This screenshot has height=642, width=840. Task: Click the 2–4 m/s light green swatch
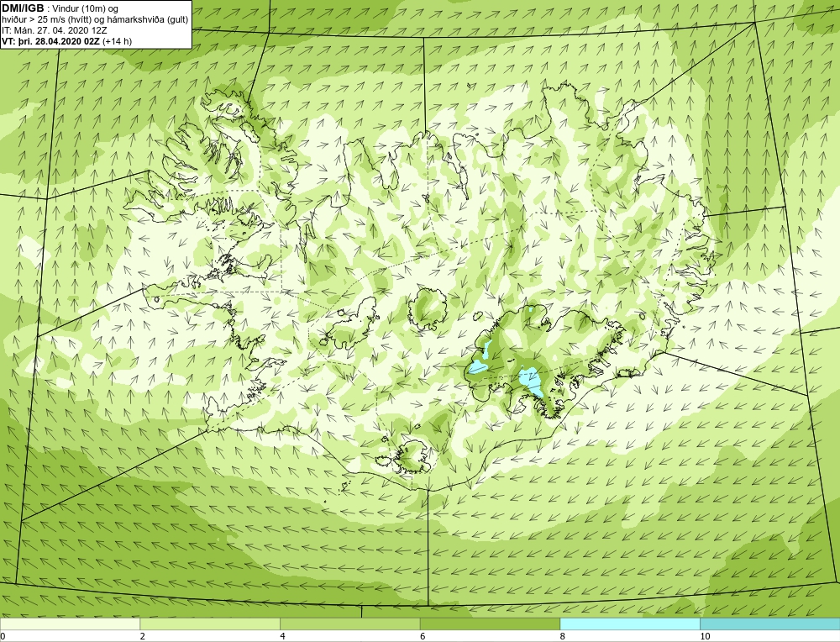pos(210,624)
